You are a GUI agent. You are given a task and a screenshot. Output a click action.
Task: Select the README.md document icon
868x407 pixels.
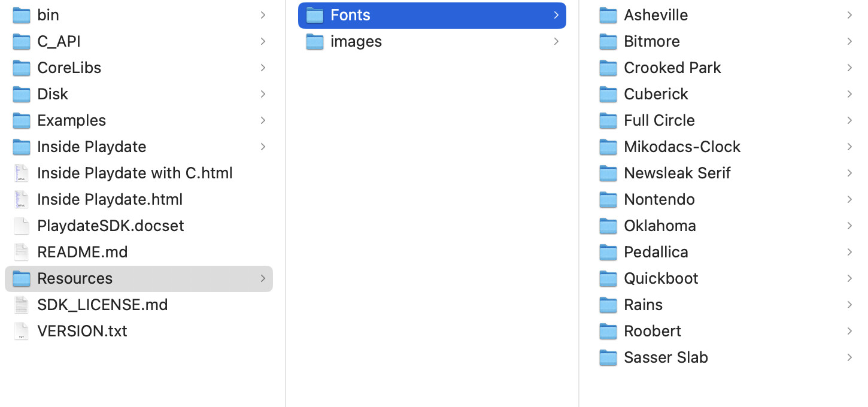(x=22, y=252)
